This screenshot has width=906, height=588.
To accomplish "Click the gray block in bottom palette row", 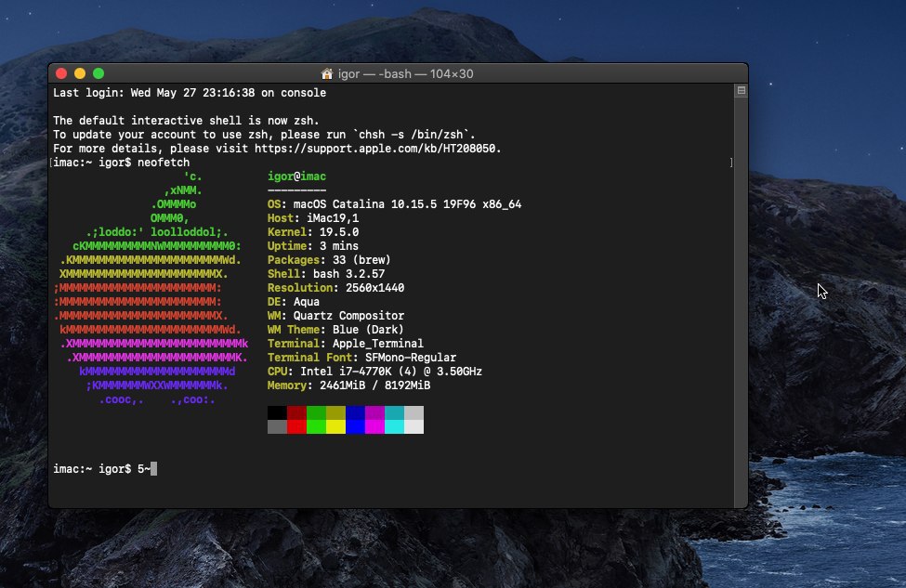I will (277, 426).
